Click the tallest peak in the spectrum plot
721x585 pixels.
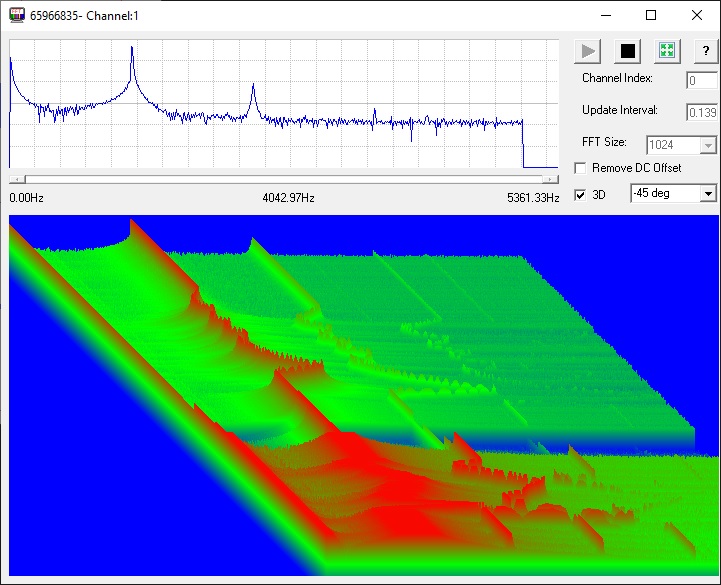tap(132, 48)
